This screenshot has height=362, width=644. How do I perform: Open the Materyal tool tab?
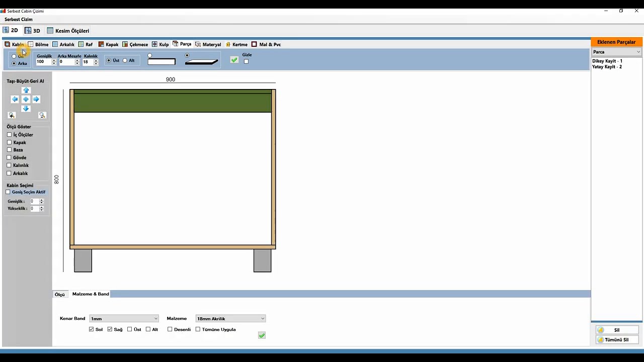click(208, 45)
